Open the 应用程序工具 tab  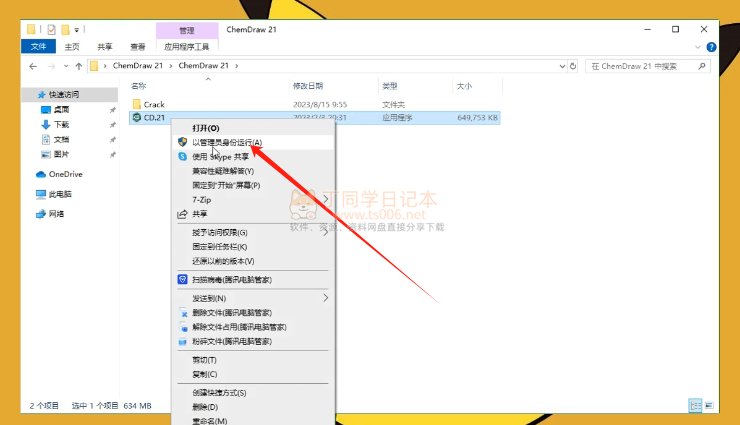[x=186, y=47]
